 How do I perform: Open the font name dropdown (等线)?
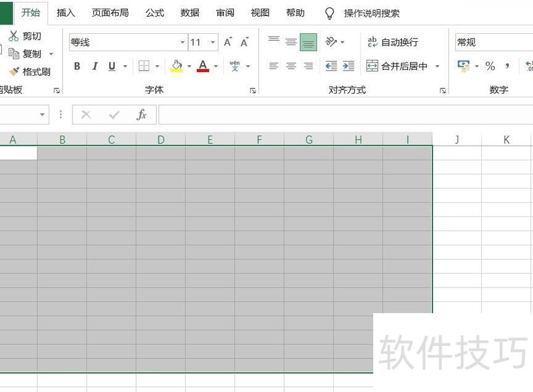(x=183, y=43)
